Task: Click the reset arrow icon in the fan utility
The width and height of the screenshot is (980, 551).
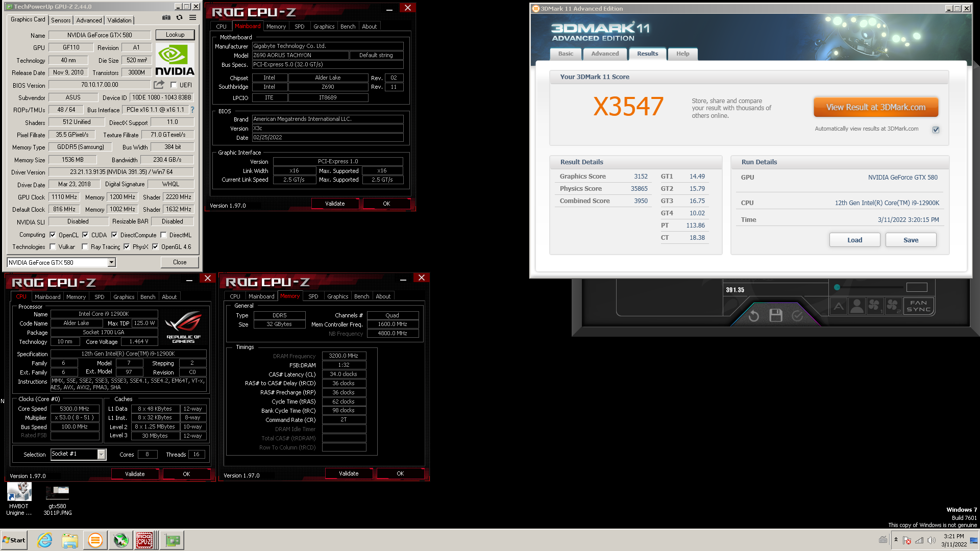Action: tap(754, 316)
